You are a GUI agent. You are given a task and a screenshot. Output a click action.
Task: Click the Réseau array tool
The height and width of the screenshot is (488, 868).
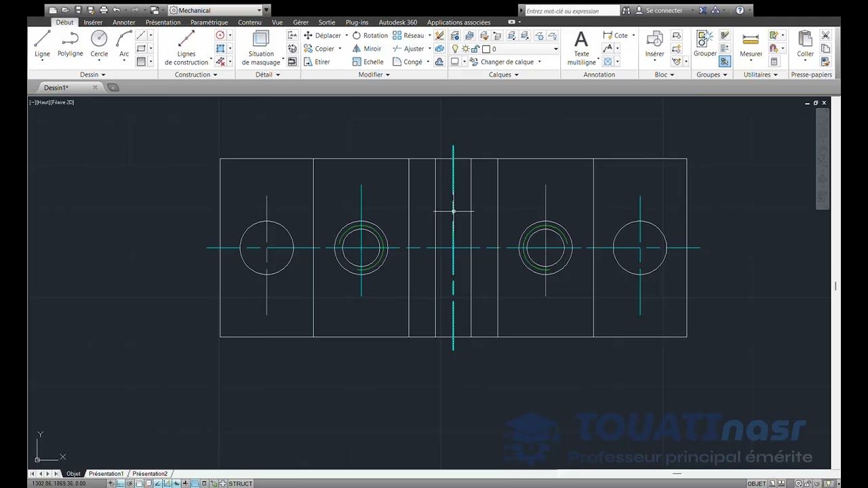(x=408, y=35)
